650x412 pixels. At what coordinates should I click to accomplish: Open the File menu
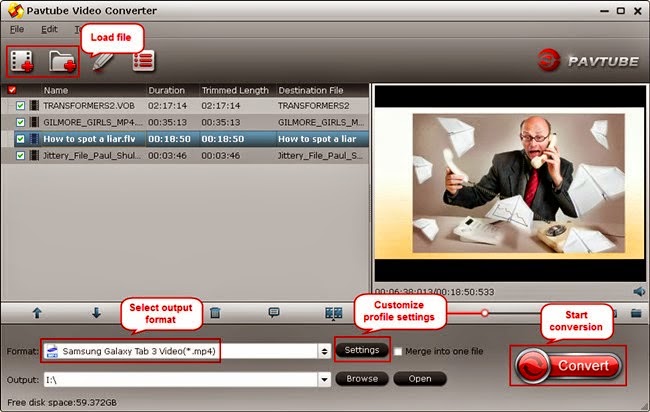pyautogui.click(x=17, y=29)
